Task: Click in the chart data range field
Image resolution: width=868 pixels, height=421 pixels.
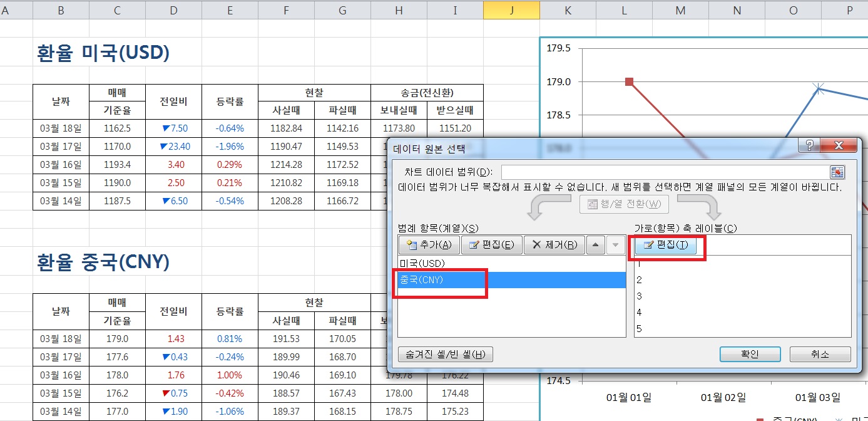Action: (663, 172)
